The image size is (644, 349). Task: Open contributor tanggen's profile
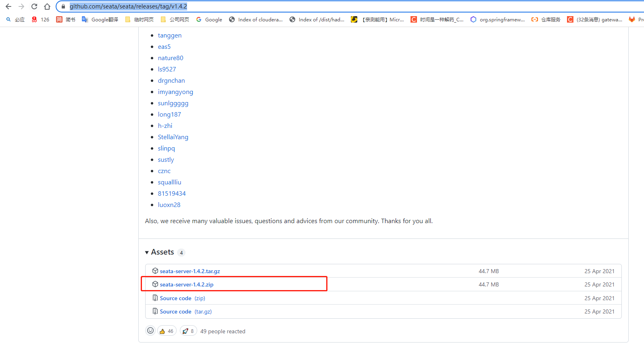click(x=170, y=36)
